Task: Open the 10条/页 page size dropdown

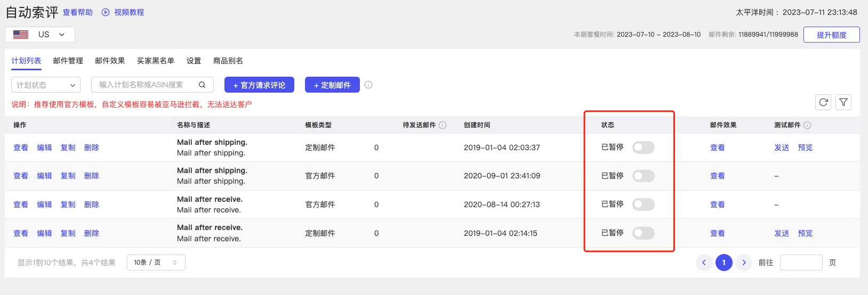Action: (x=156, y=263)
